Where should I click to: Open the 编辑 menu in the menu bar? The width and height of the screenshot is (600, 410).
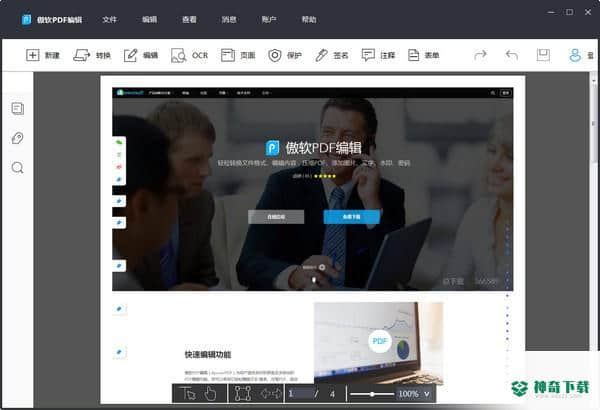click(x=149, y=20)
